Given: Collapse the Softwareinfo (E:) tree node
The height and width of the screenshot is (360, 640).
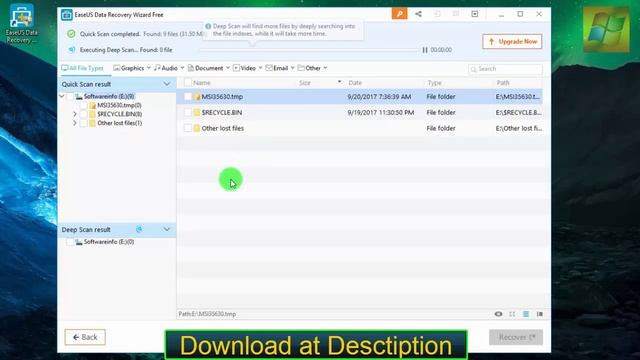Looking at the screenshot, I should point(62,96).
